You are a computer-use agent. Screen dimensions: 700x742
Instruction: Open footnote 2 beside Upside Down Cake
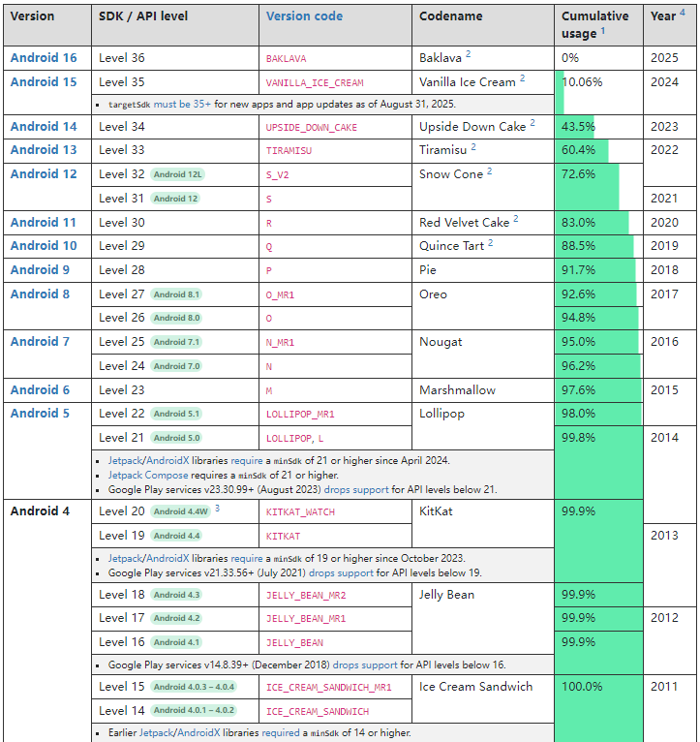coord(533,123)
